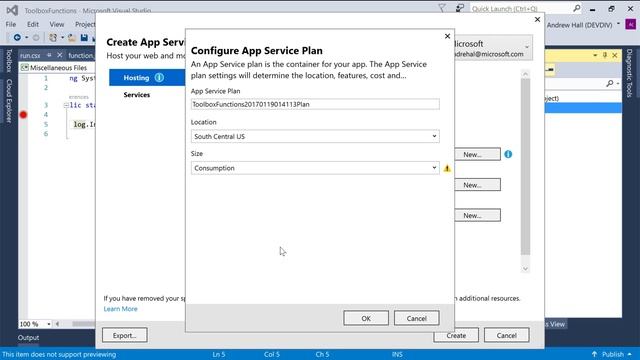Image resolution: width=640 pixels, height=360 pixels.
Task: Cancel the Create App Service dialog
Action: pos(507,336)
